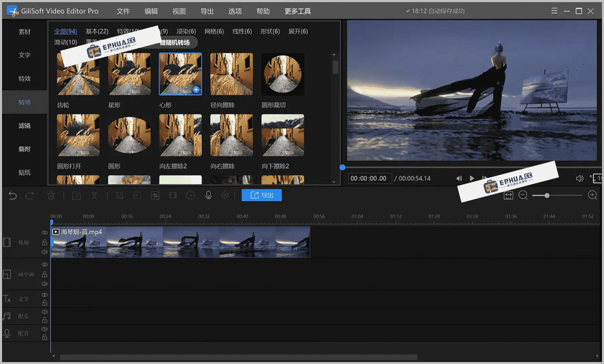Open the Crop tool icon
The image size is (604, 364).
[x=119, y=195]
